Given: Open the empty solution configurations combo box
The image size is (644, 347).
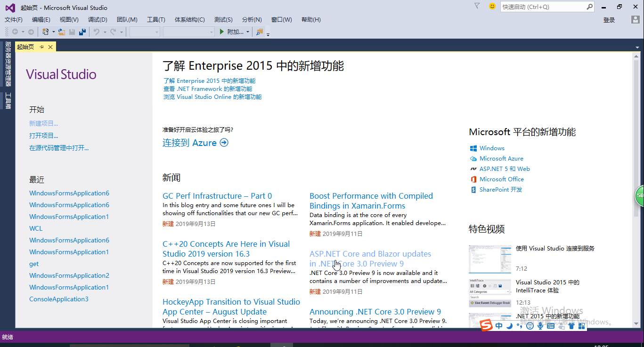Looking at the screenshot, I should click(x=145, y=32).
